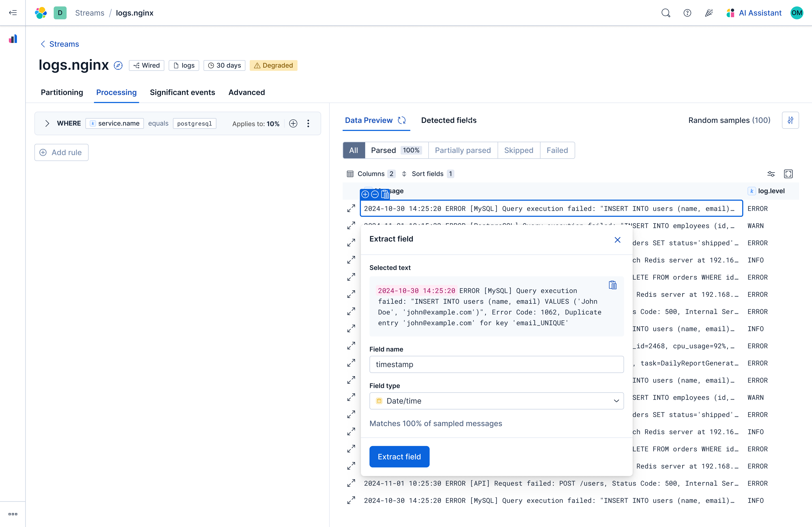
Task: Expand the API Request failed row
Action: (x=351, y=483)
